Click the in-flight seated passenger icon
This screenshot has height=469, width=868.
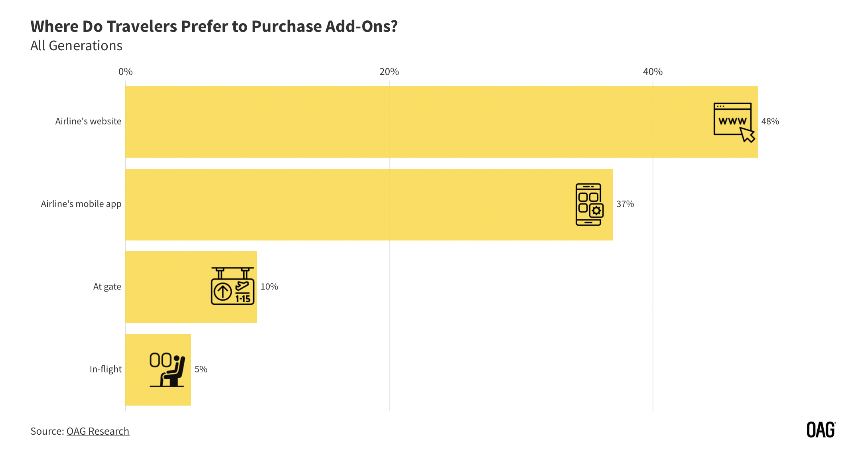[x=167, y=369]
